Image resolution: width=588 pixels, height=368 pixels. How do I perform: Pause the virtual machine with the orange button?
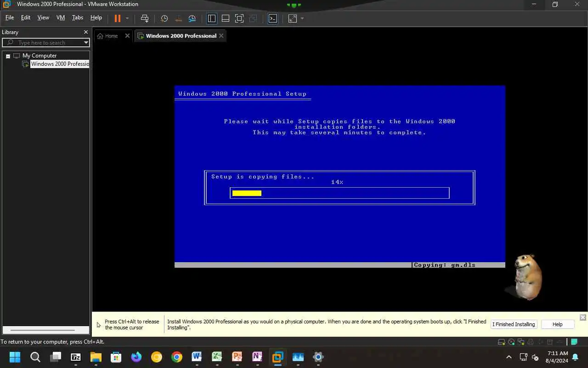tap(118, 18)
